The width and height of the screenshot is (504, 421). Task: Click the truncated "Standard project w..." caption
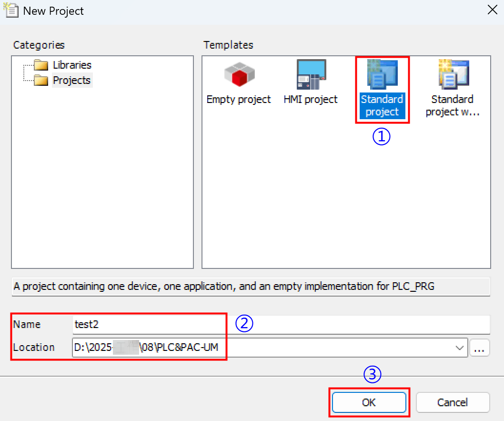(x=452, y=106)
